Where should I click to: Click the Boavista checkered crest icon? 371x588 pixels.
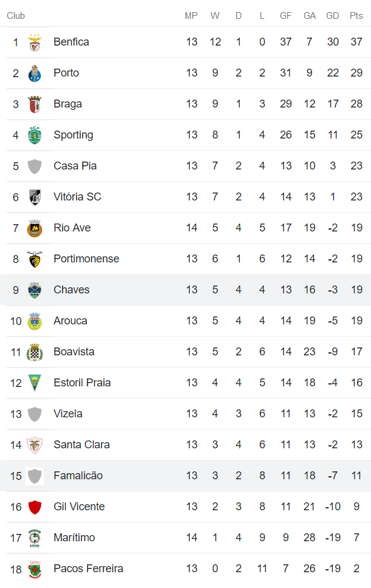coord(35,352)
